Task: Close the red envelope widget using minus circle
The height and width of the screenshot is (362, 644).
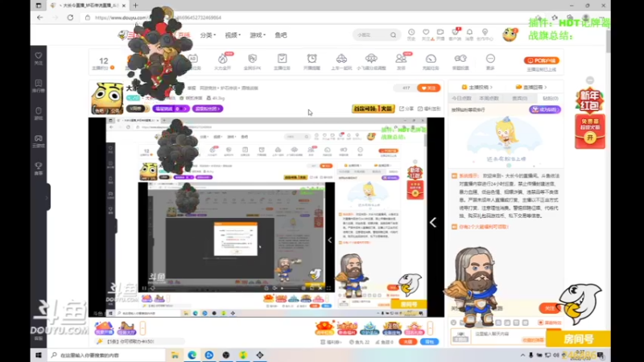Action: point(590,80)
